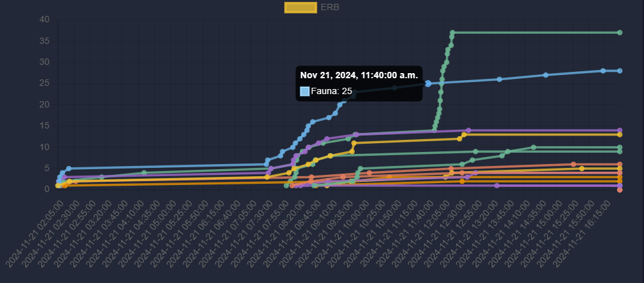
Task: Select the yellow data point at value 11
Action: point(354,143)
